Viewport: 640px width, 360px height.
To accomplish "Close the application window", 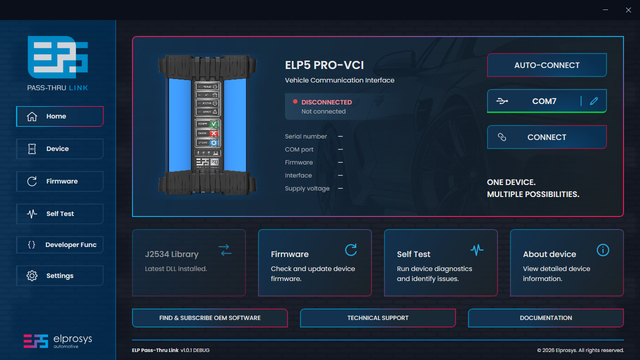I will click(x=628, y=10).
